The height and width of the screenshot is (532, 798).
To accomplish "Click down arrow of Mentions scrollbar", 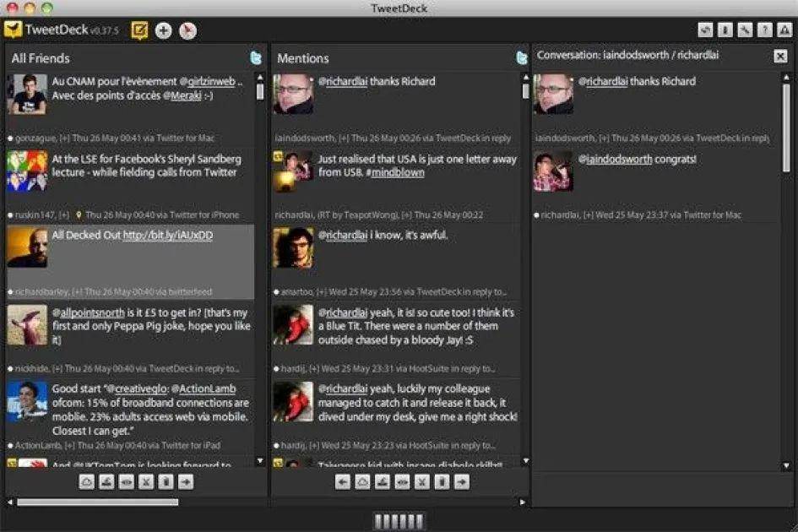I will click(526, 461).
